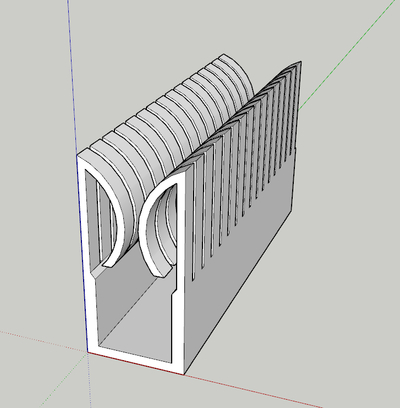Select the small ledge under the left clip
Image resolution: width=400 pixels, height=408 pixels.
pos(97,273)
